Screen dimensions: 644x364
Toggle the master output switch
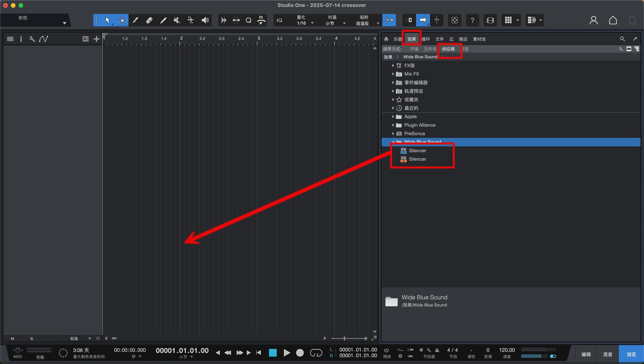[553, 356]
